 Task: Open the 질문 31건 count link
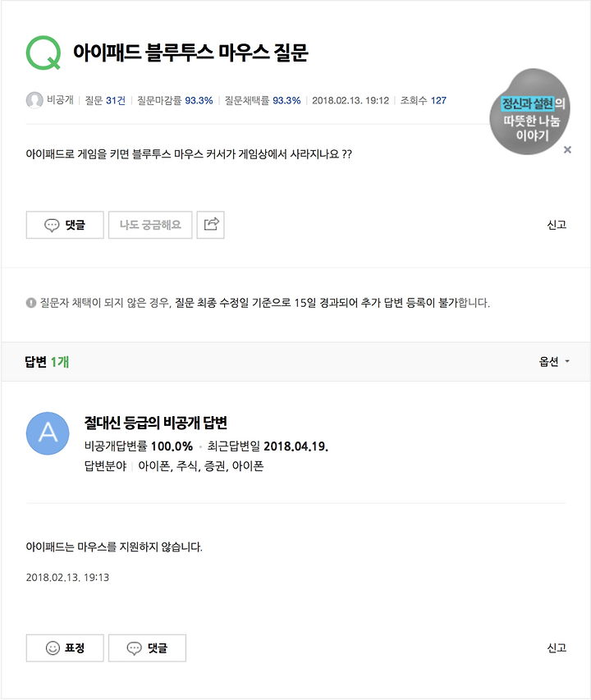105,100
